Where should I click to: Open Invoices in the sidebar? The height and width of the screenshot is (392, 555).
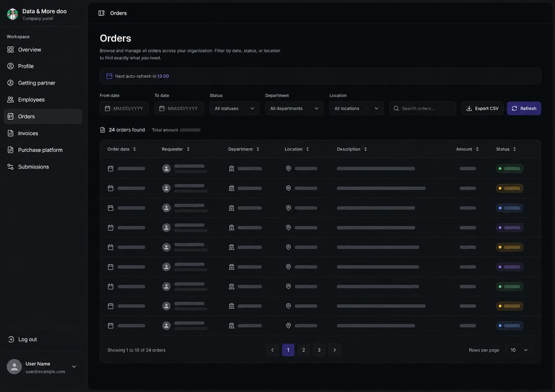43,133
